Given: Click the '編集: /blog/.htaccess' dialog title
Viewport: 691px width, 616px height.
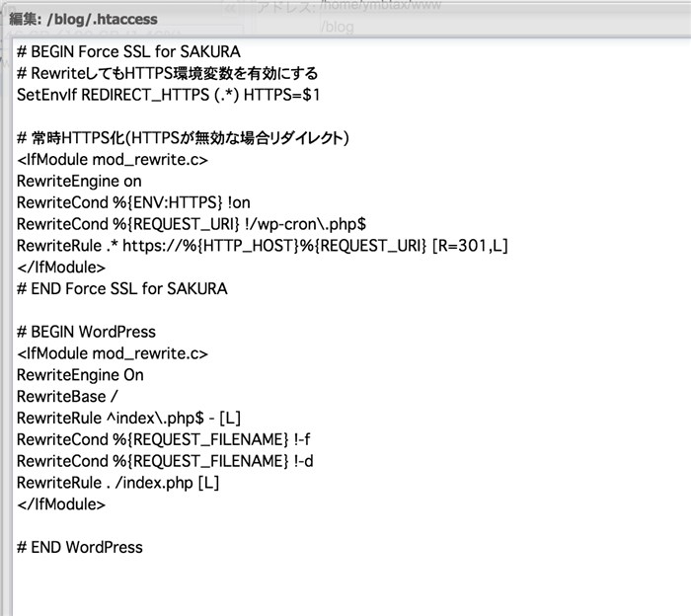Looking at the screenshot, I should click(83, 20).
